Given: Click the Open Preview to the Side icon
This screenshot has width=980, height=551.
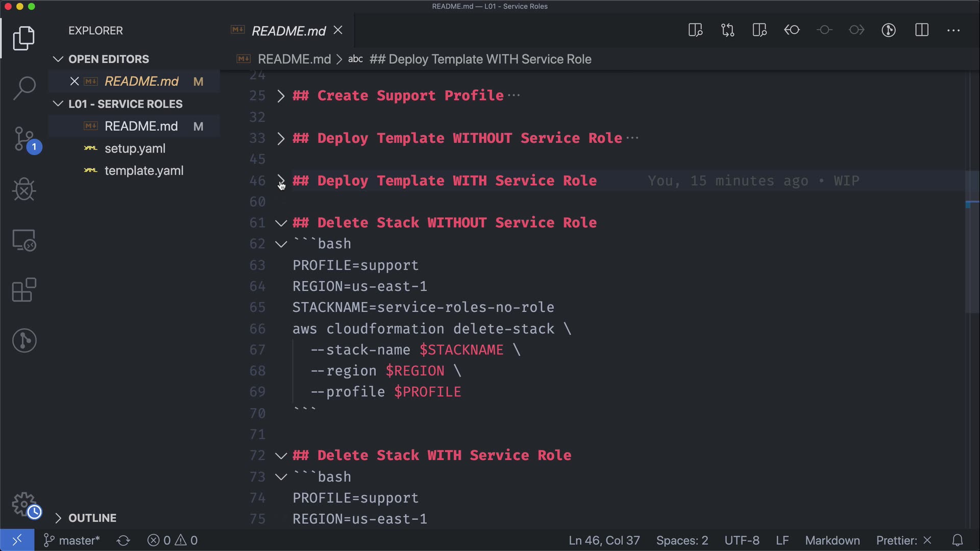Looking at the screenshot, I should click(x=695, y=31).
